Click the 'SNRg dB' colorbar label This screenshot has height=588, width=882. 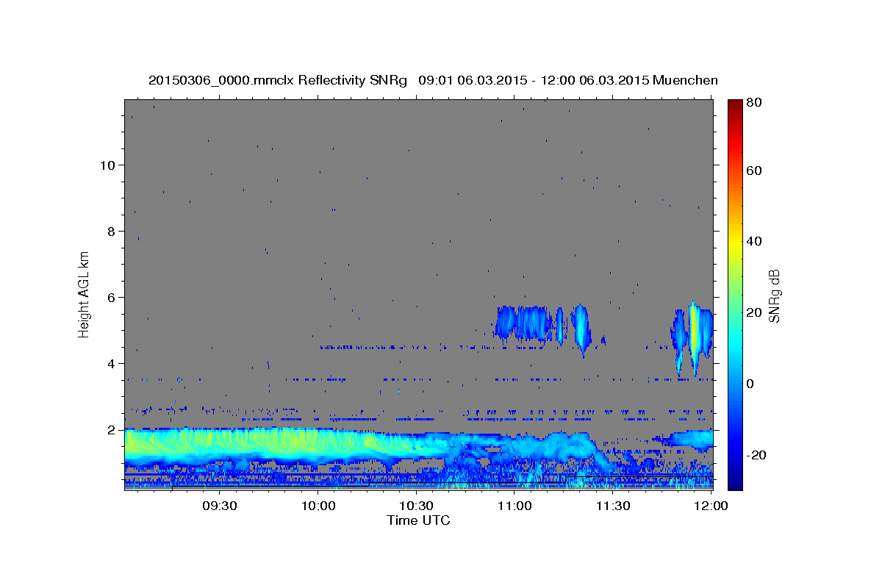pos(774,295)
